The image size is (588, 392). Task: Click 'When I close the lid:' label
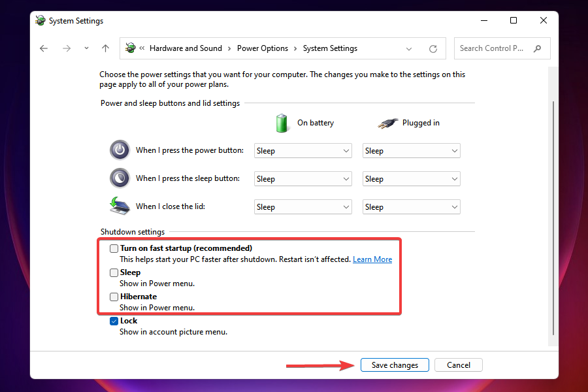click(171, 206)
